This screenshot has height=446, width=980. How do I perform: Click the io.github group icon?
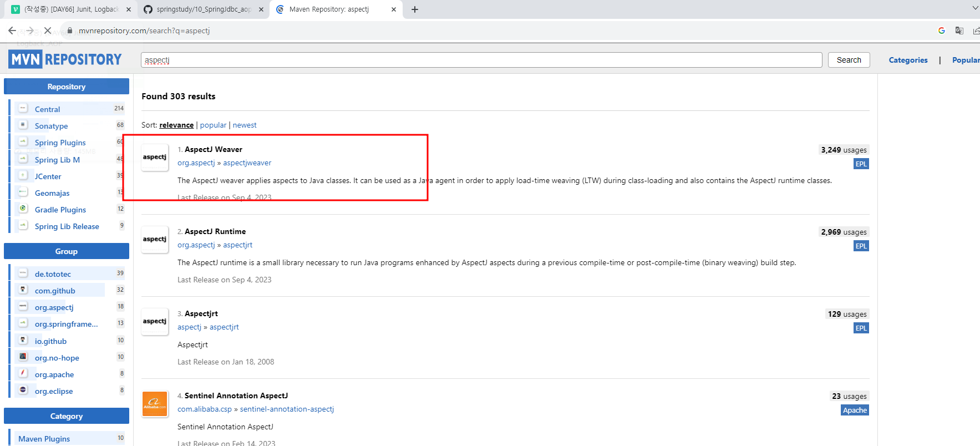coord(23,340)
